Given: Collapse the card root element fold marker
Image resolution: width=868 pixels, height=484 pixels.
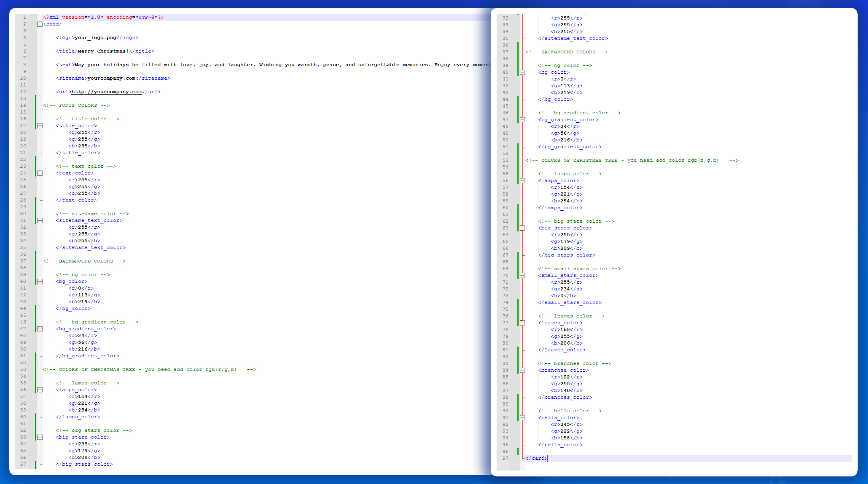Looking at the screenshot, I should coord(40,24).
